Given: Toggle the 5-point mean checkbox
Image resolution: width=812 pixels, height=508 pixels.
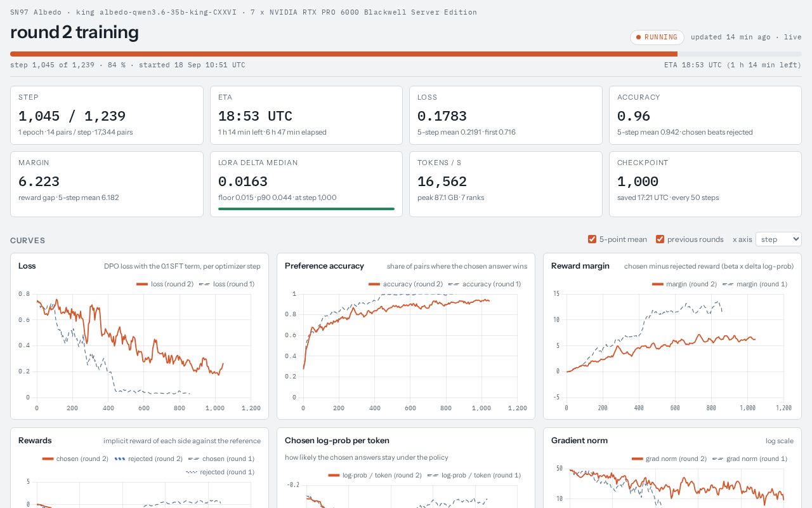Looking at the screenshot, I should [593, 239].
